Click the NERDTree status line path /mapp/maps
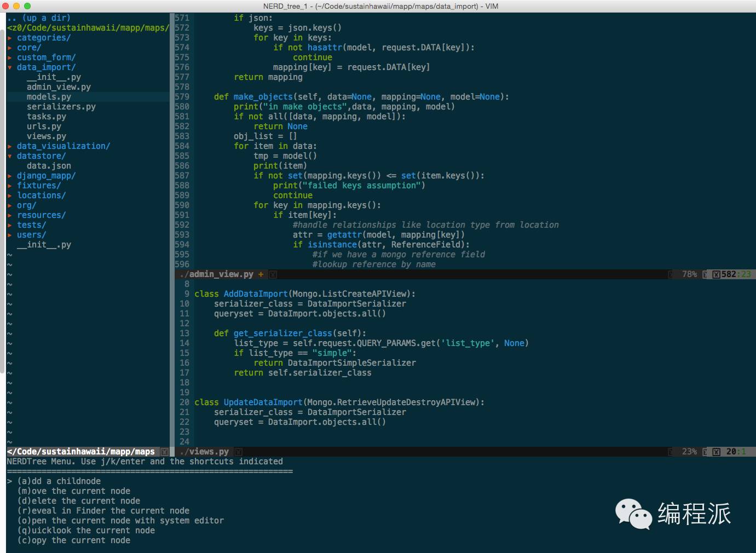The image size is (756, 553). click(x=80, y=452)
